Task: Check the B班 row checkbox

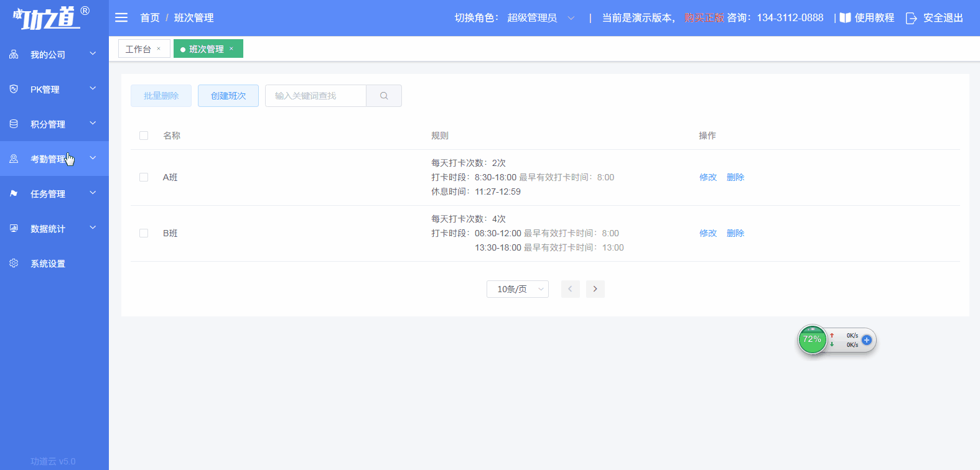Action: 144,233
